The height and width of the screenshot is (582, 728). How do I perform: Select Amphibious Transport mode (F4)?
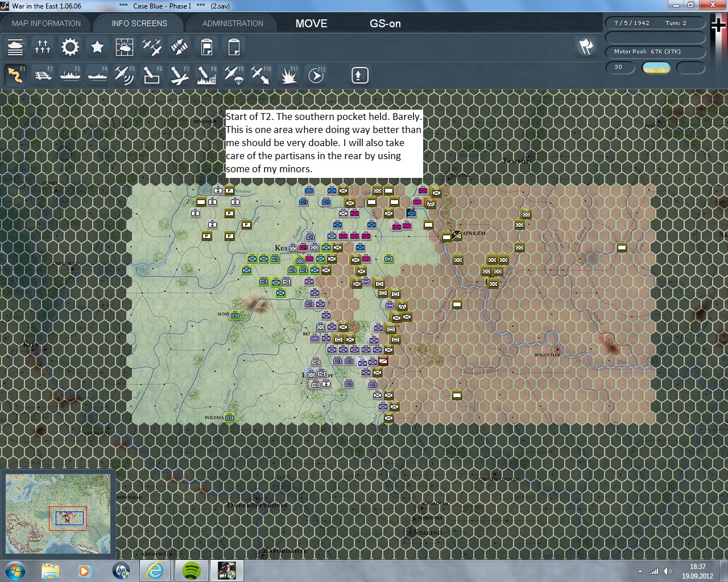pos(97,75)
